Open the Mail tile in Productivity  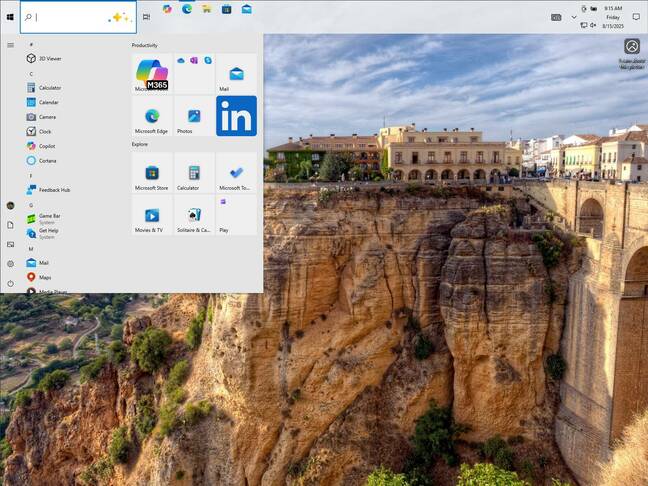click(236, 74)
